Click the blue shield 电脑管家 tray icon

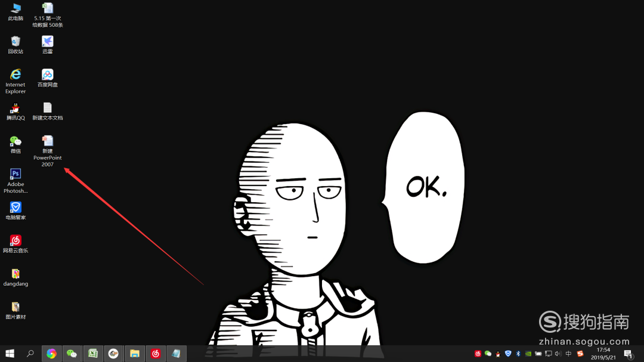[x=508, y=354]
